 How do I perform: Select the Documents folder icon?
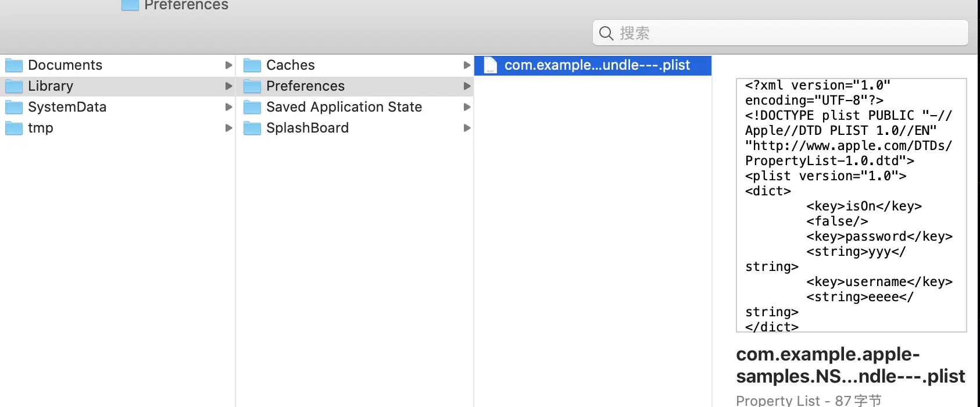pyautogui.click(x=14, y=65)
